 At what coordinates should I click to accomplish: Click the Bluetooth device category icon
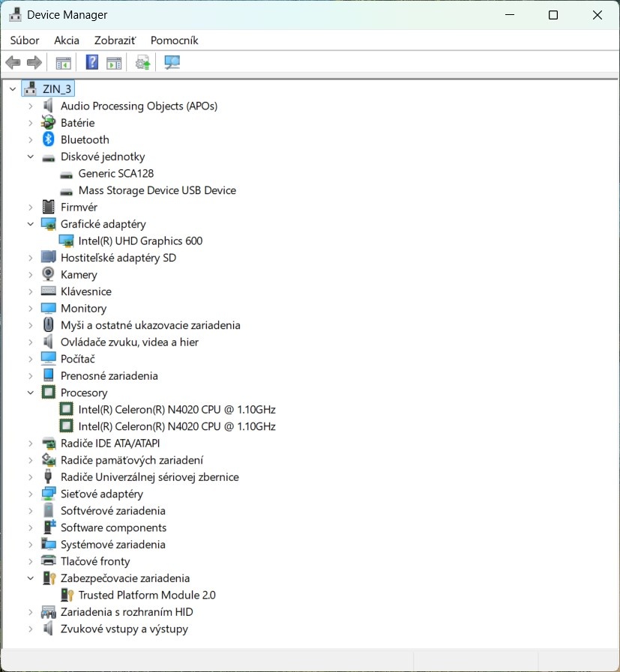pyautogui.click(x=48, y=139)
